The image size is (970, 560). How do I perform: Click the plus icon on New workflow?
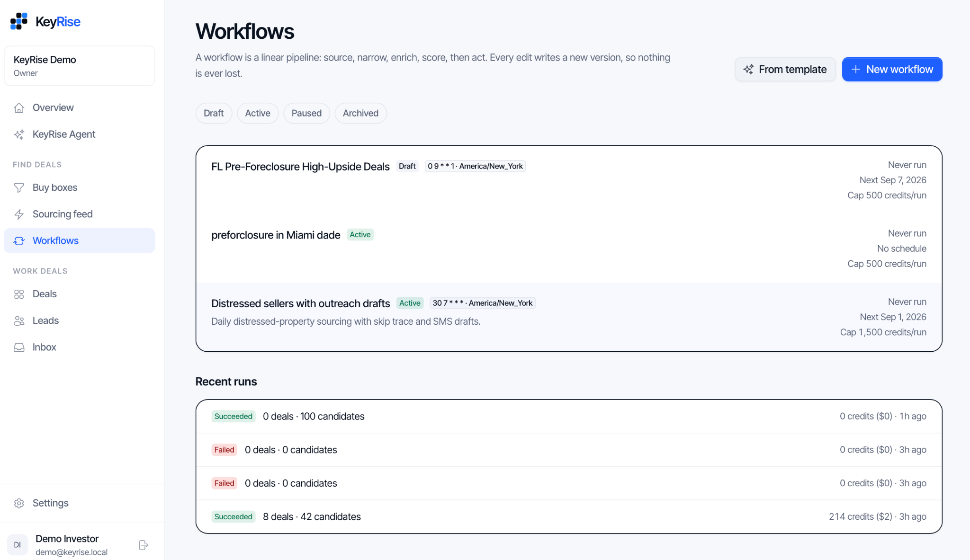coord(856,69)
